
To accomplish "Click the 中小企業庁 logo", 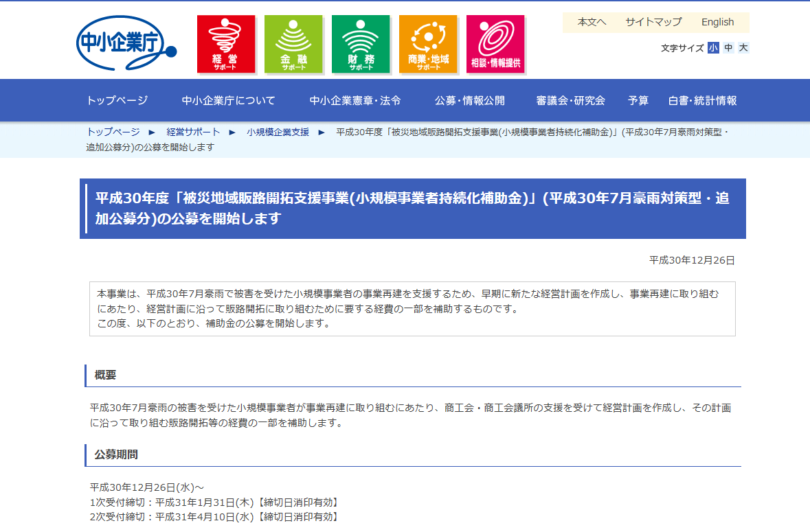I will point(126,44).
